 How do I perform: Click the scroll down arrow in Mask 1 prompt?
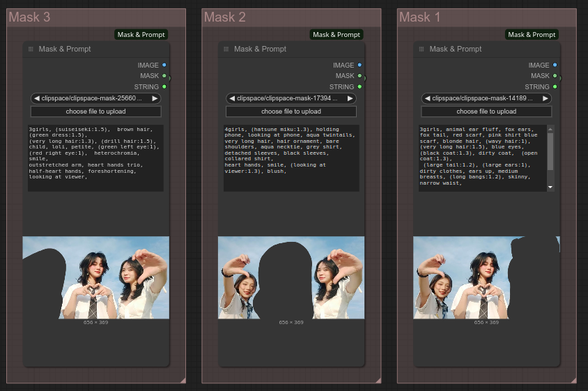click(550, 187)
